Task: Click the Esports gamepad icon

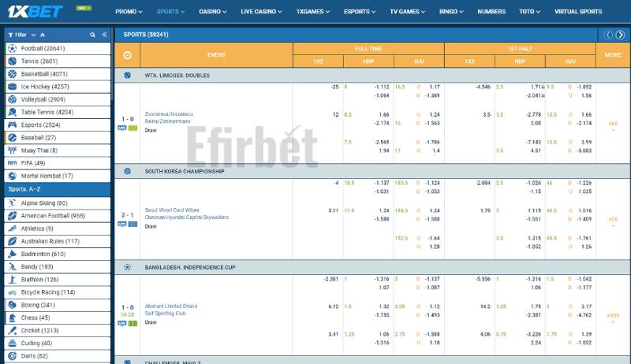Action: coord(12,124)
